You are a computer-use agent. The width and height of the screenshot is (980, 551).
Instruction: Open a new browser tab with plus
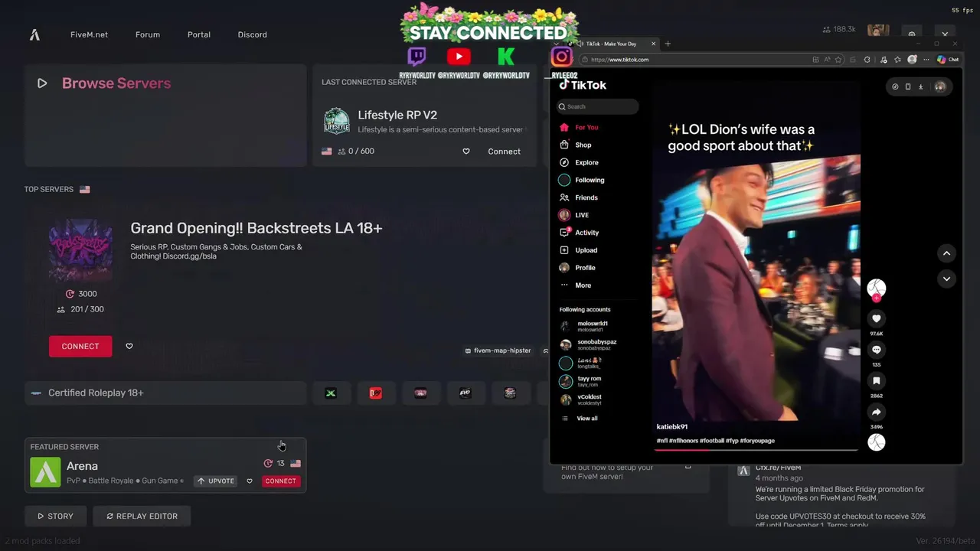click(x=668, y=44)
